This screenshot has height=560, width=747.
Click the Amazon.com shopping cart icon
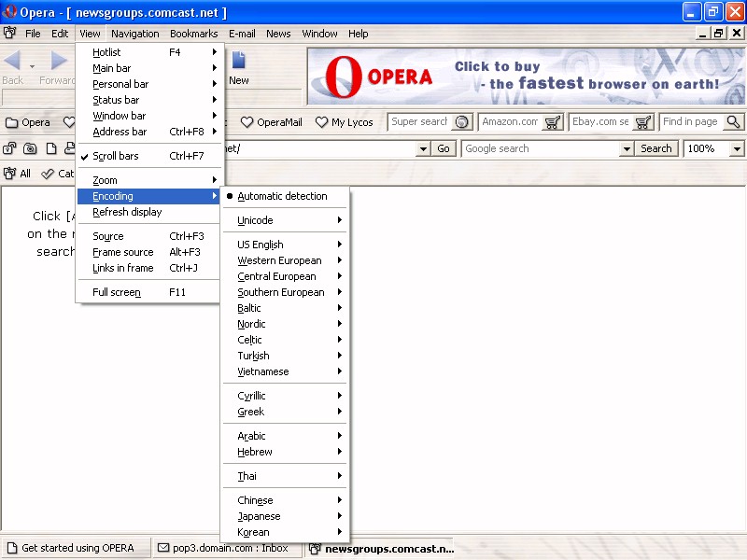pyautogui.click(x=553, y=122)
